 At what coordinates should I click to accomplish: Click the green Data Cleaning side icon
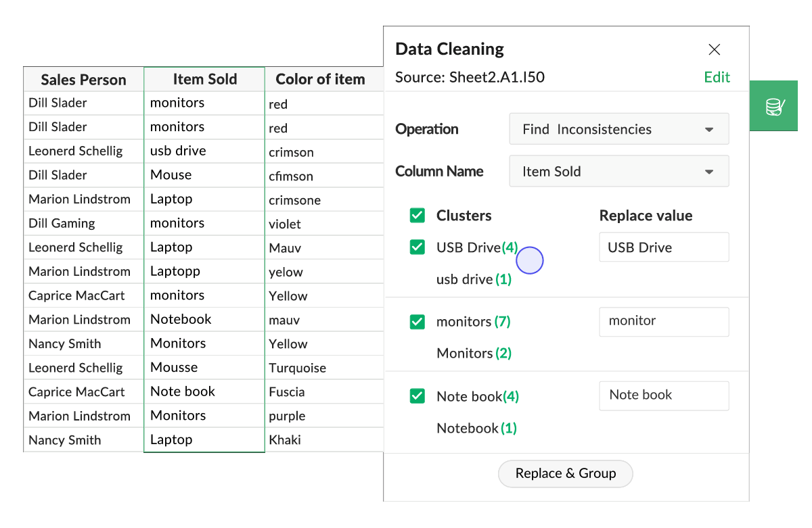coord(773,106)
